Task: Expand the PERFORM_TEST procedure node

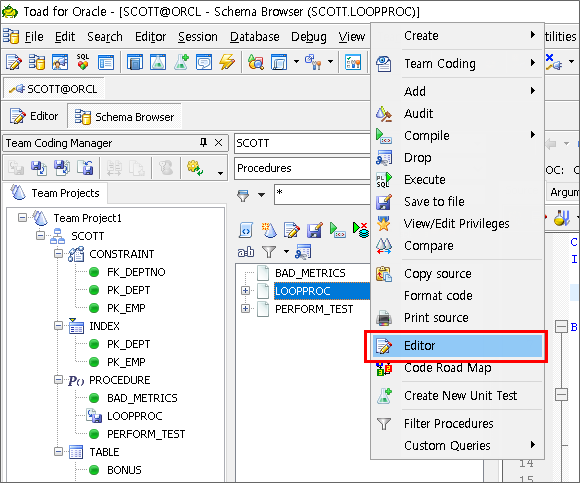Action: click(x=245, y=308)
